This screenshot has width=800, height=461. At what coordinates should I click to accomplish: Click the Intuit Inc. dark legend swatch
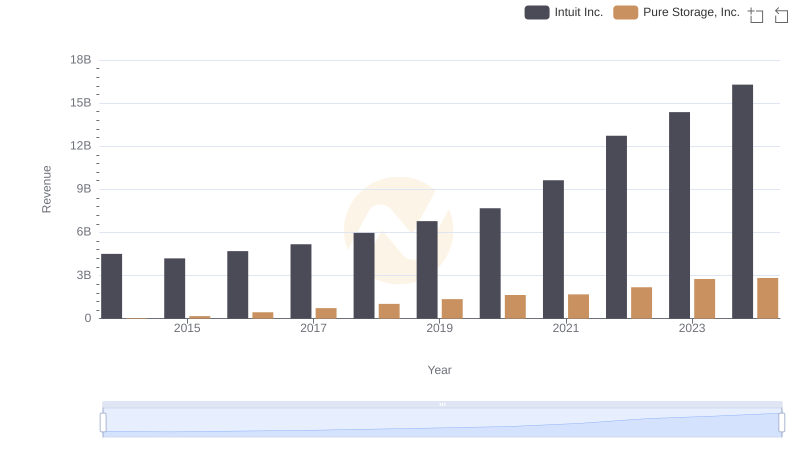pyautogui.click(x=537, y=12)
